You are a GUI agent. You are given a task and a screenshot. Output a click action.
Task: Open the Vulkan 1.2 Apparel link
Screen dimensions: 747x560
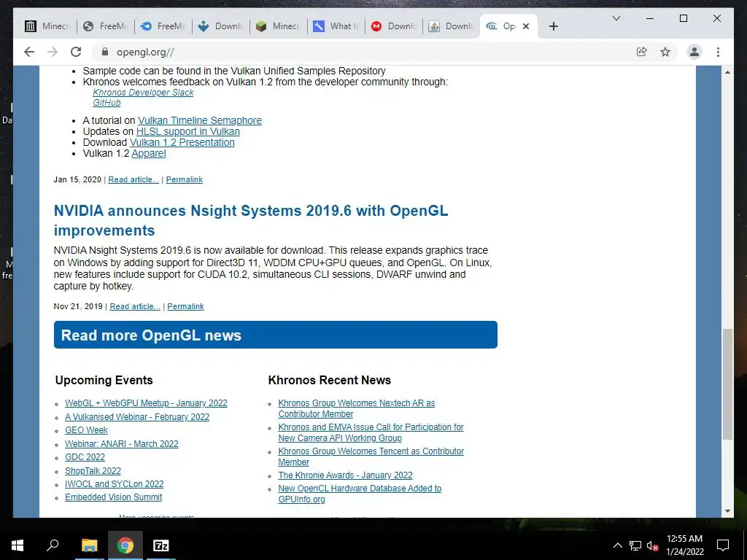149,153
